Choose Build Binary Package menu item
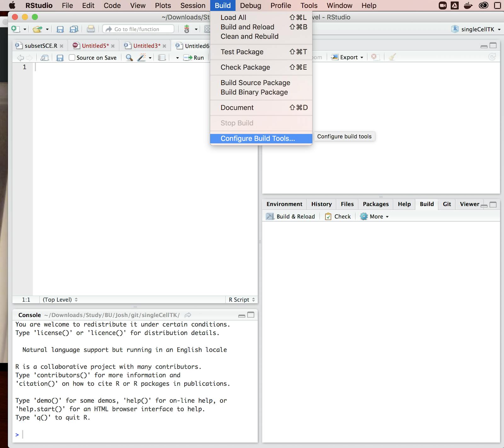Screen dimensions: 504x448 [x=261, y=92]
